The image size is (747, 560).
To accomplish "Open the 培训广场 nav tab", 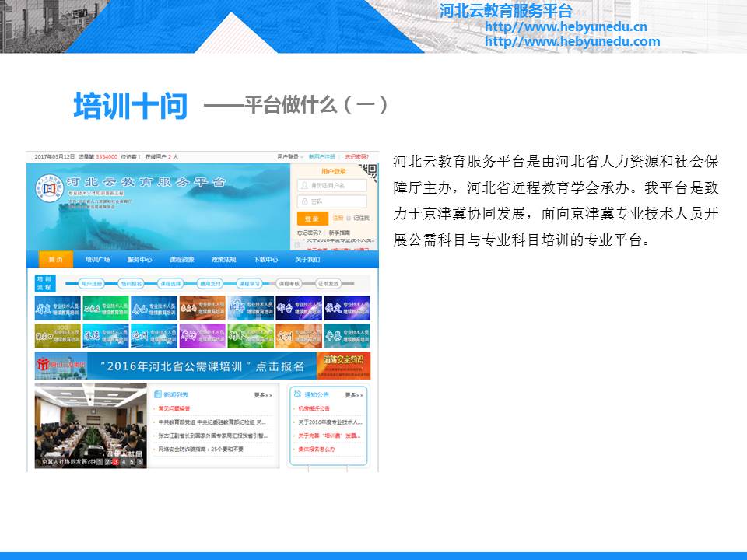I will [98, 260].
